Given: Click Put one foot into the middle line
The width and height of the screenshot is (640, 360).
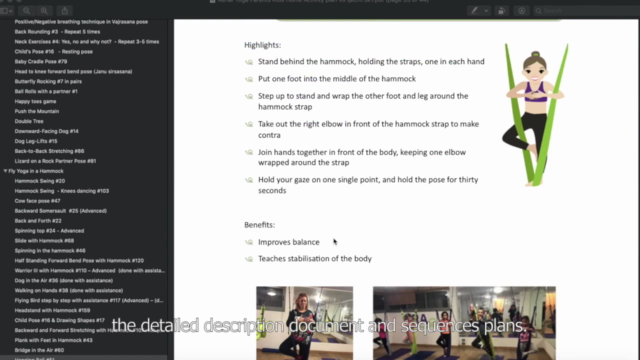Looking at the screenshot, I should click(x=337, y=79).
